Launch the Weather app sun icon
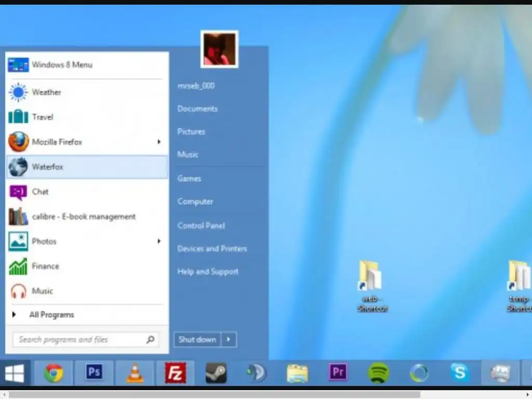Screen dimensions: 532x399 (x=18, y=92)
